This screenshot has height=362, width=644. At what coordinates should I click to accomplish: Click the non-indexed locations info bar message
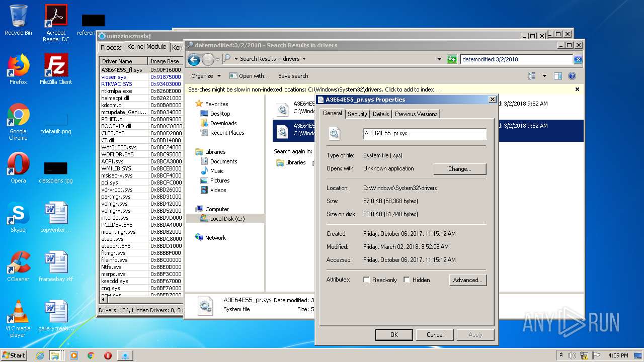tap(314, 89)
